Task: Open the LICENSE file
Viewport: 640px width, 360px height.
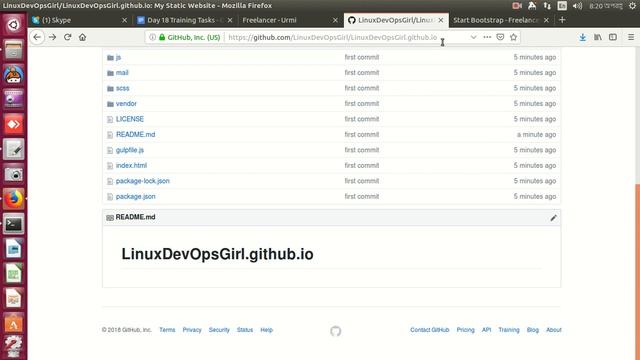Action: tap(130, 119)
